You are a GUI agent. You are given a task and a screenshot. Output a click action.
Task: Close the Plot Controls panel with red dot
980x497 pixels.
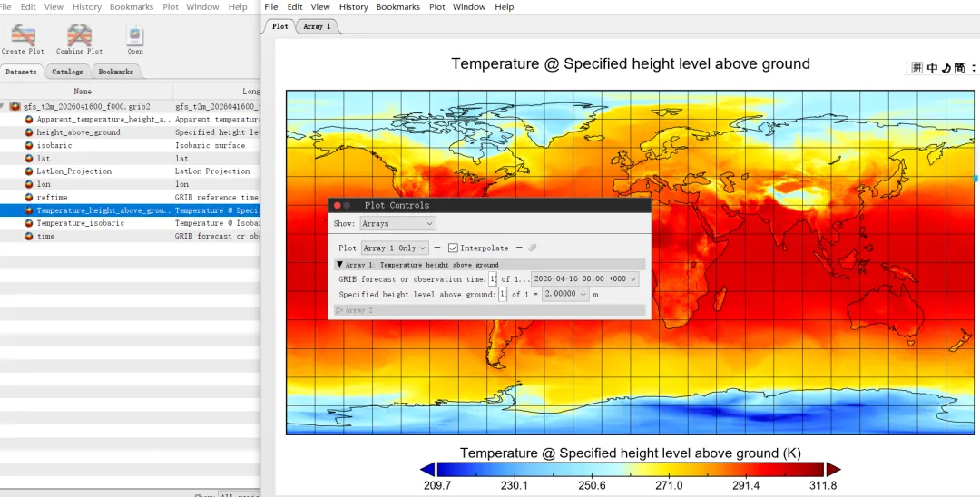tap(338, 205)
